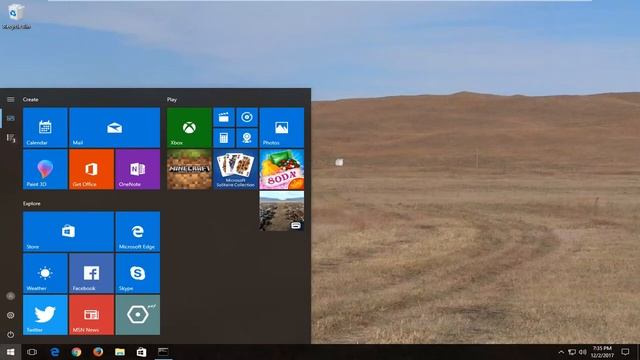Launch Chrome from the taskbar

point(76,352)
